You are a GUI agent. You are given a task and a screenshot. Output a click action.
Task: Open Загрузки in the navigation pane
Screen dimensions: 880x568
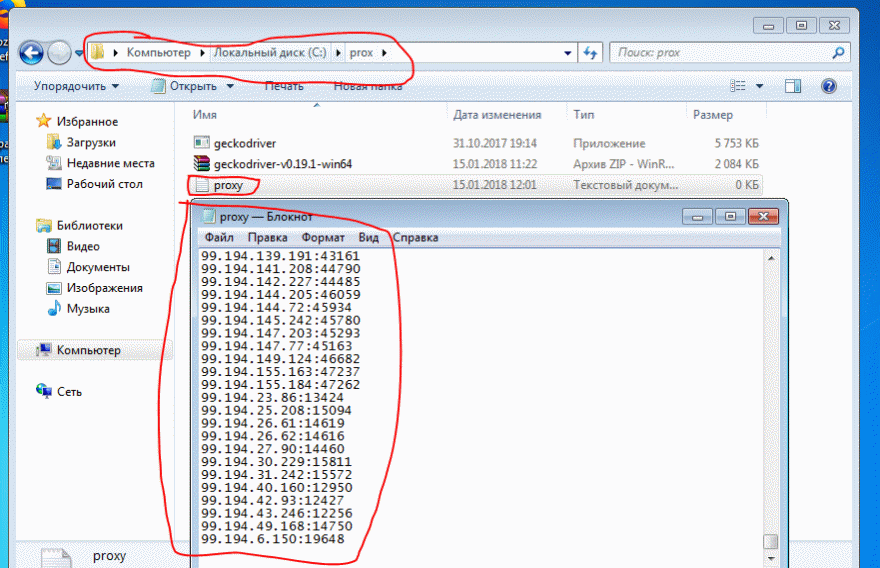click(91, 142)
